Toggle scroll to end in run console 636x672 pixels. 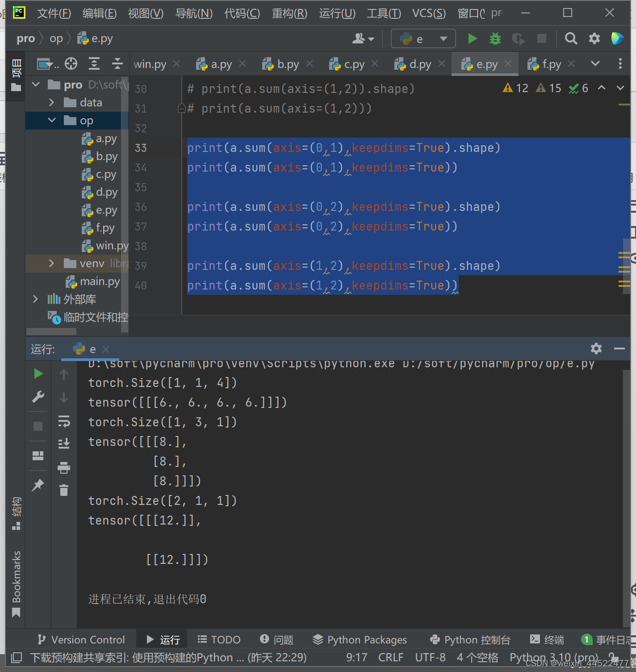tap(64, 444)
